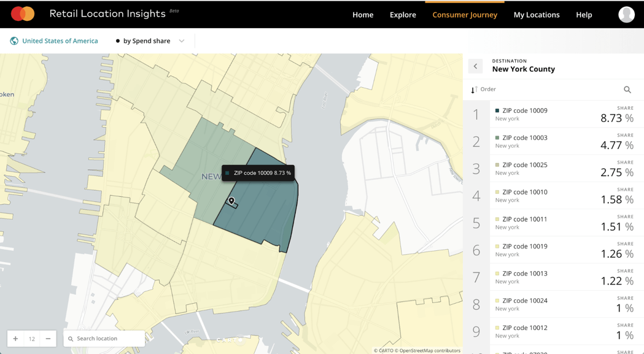The image size is (644, 354).
Task: Click the location pin marker on map
Action: pyautogui.click(x=231, y=201)
